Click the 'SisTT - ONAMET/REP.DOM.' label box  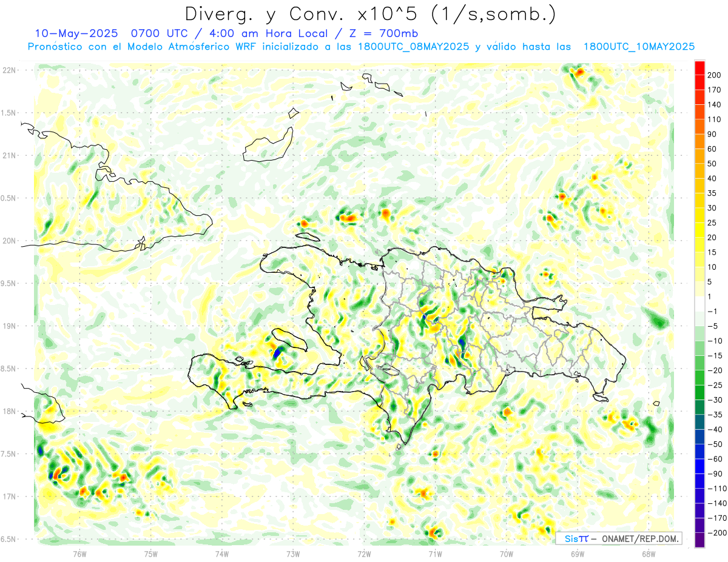pyautogui.click(x=619, y=538)
